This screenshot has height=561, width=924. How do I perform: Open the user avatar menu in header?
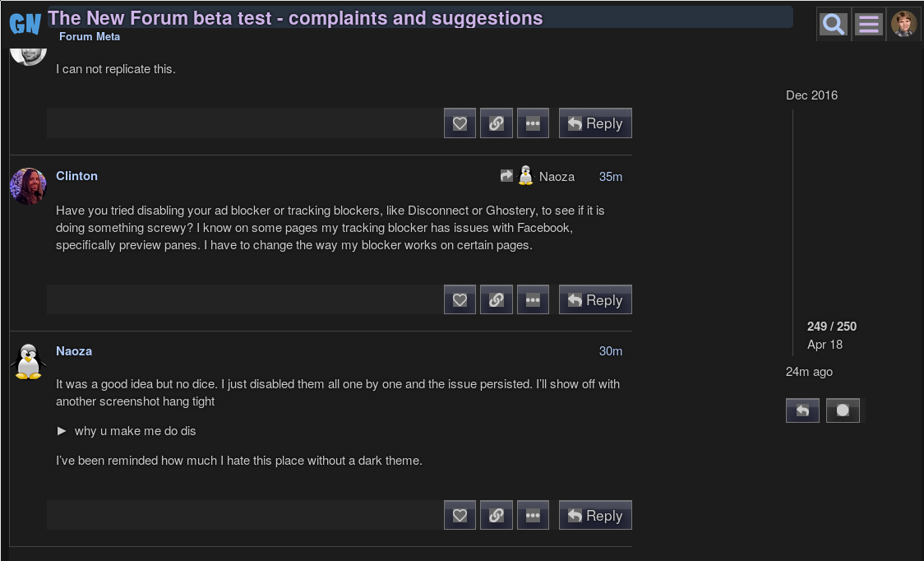tap(903, 25)
